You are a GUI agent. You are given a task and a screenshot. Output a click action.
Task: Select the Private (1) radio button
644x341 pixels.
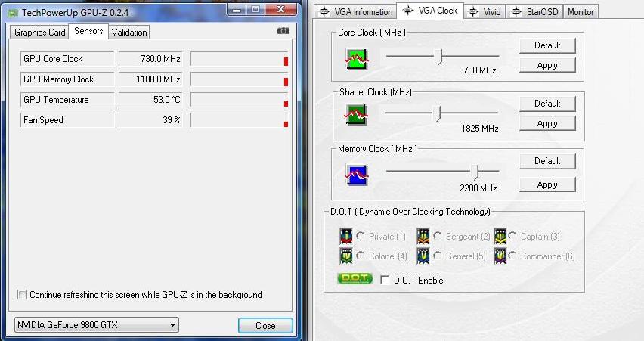(x=361, y=235)
